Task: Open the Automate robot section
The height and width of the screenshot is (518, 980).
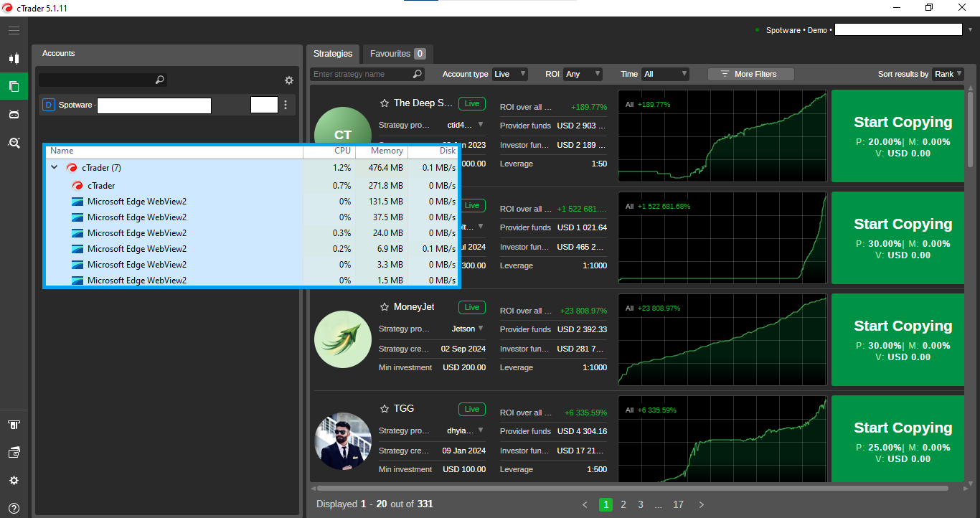Action: (x=14, y=114)
